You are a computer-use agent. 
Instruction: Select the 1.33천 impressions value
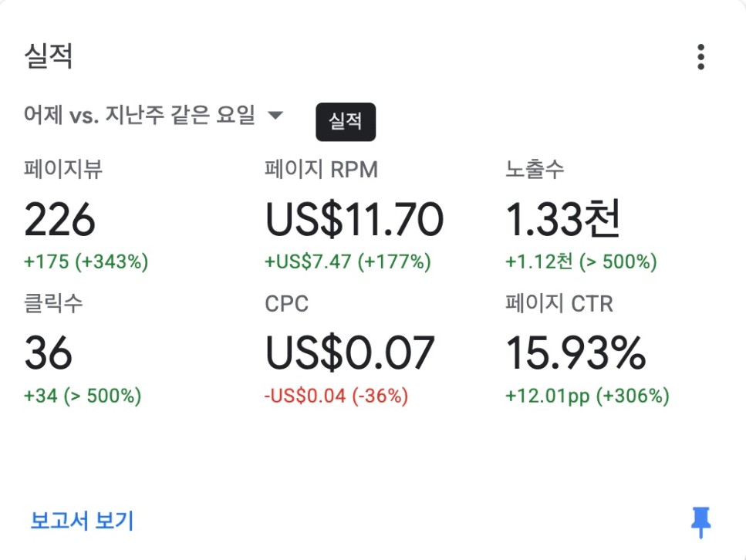pyautogui.click(x=563, y=220)
